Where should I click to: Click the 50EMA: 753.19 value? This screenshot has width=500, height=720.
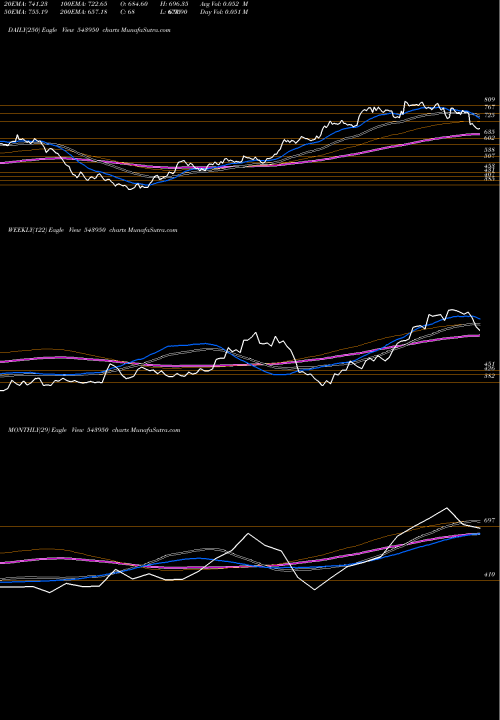coord(26,12)
